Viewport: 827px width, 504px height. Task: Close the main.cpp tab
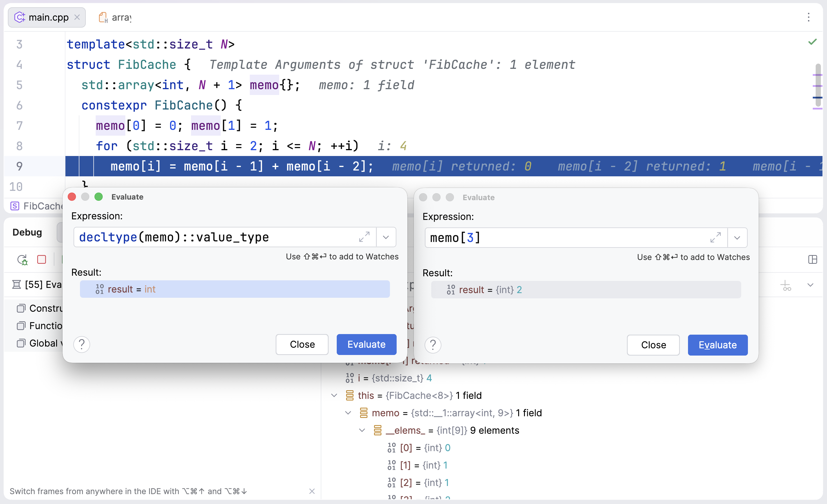(x=77, y=17)
